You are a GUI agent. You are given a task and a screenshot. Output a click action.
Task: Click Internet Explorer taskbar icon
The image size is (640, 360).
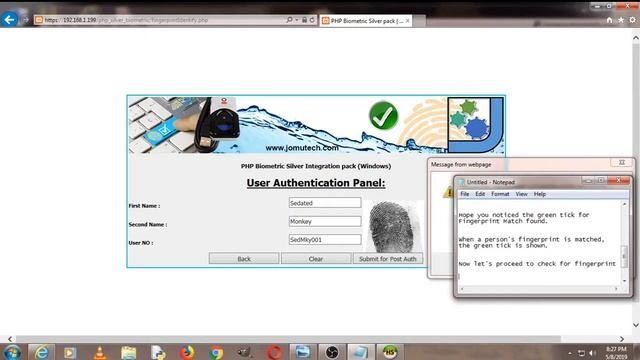click(41, 352)
